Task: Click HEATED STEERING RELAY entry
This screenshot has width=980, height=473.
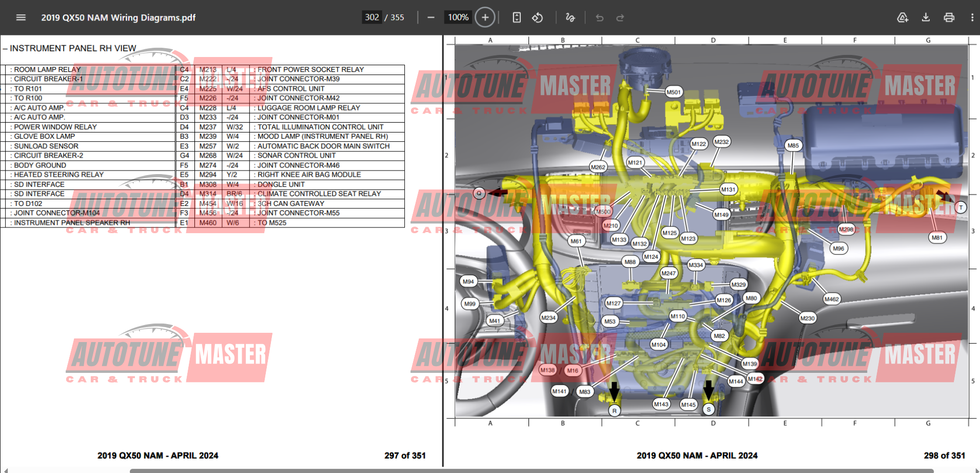Action: 58,175
